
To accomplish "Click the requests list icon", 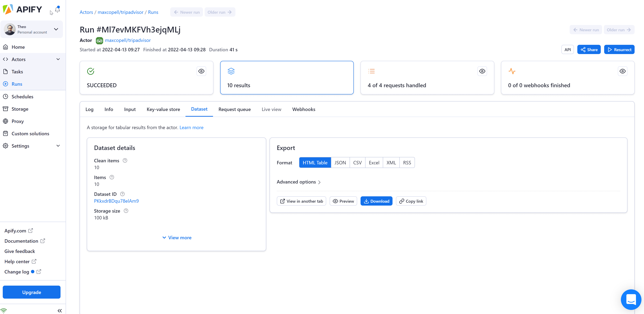I will (371, 71).
